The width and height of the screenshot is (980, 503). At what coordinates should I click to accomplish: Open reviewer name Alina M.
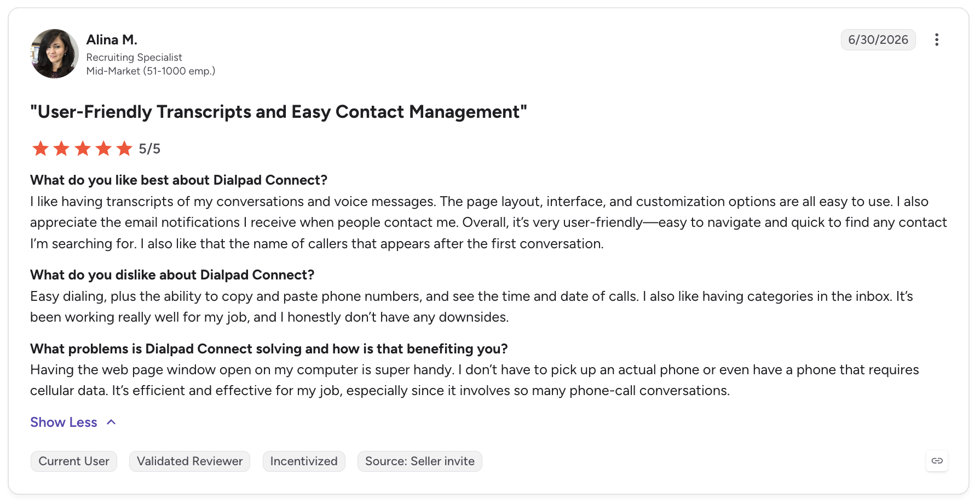click(112, 39)
